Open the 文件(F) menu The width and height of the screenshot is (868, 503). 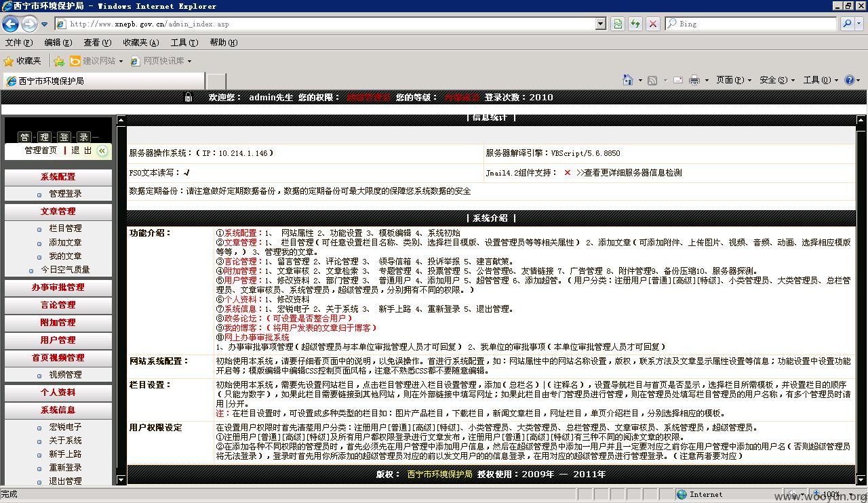coord(19,43)
